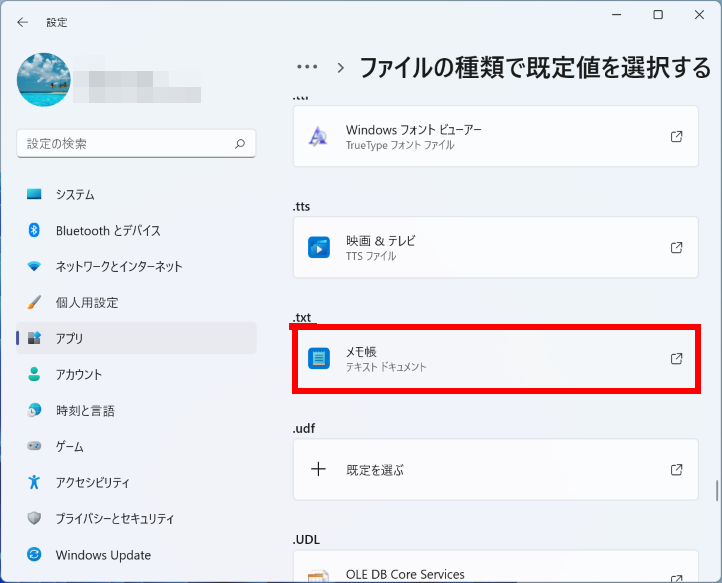
Task: Click the .udf extension label
Action: (304, 428)
